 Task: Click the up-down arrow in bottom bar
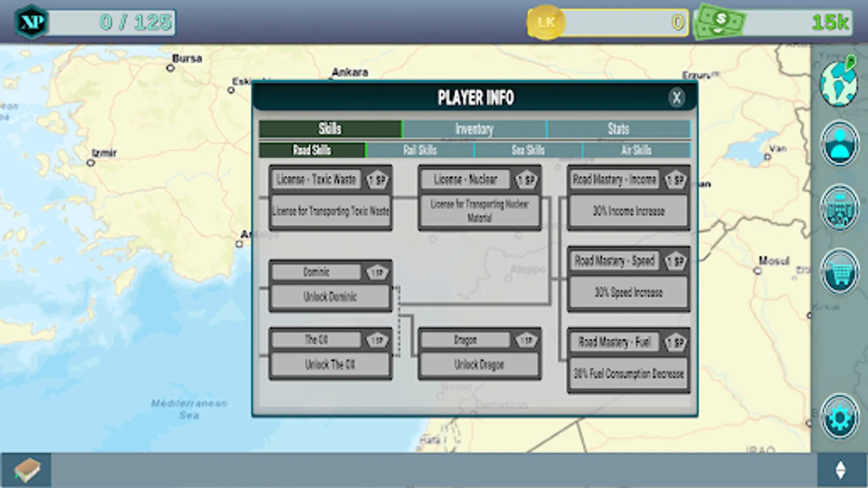840,470
